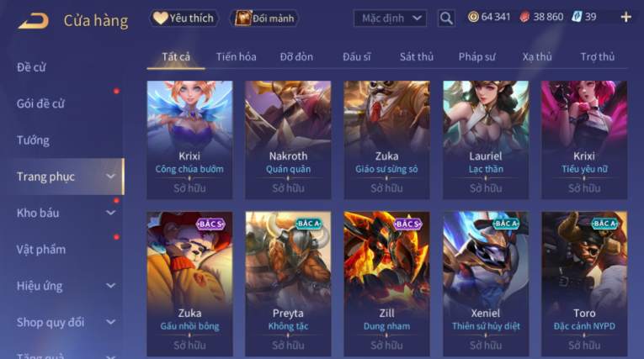The image size is (644, 359).
Task: Open Yêu thích favorites heart button
Action: [x=184, y=18]
